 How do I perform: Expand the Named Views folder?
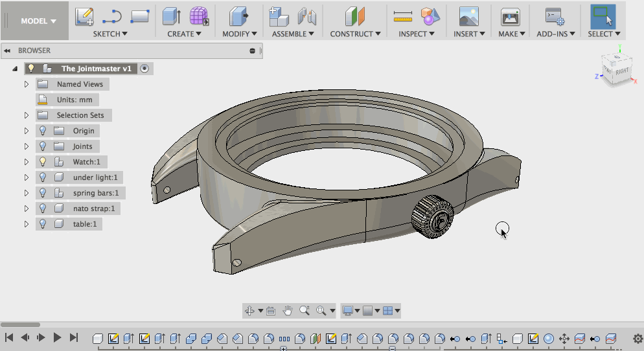27,84
